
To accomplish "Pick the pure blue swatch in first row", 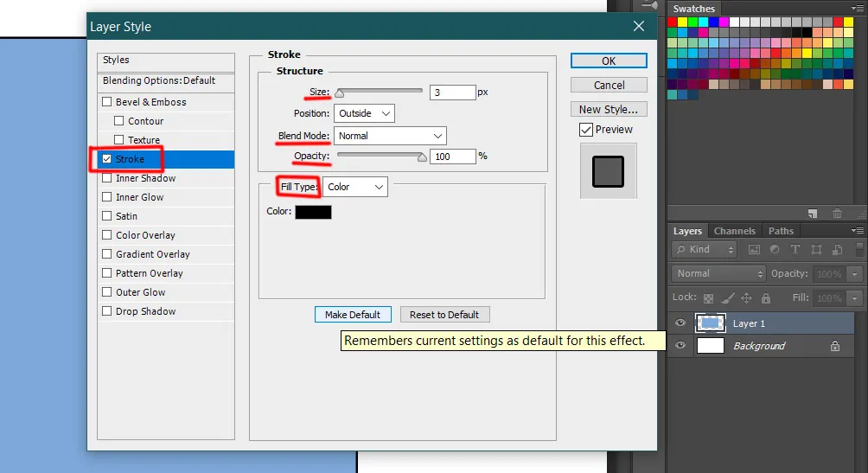I will click(713, 22).
